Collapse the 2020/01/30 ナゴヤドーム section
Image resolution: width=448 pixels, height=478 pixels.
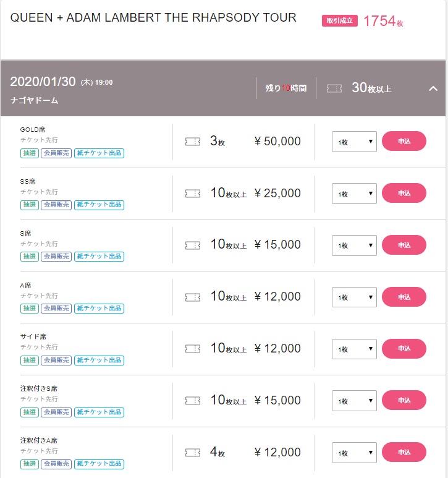433,88
